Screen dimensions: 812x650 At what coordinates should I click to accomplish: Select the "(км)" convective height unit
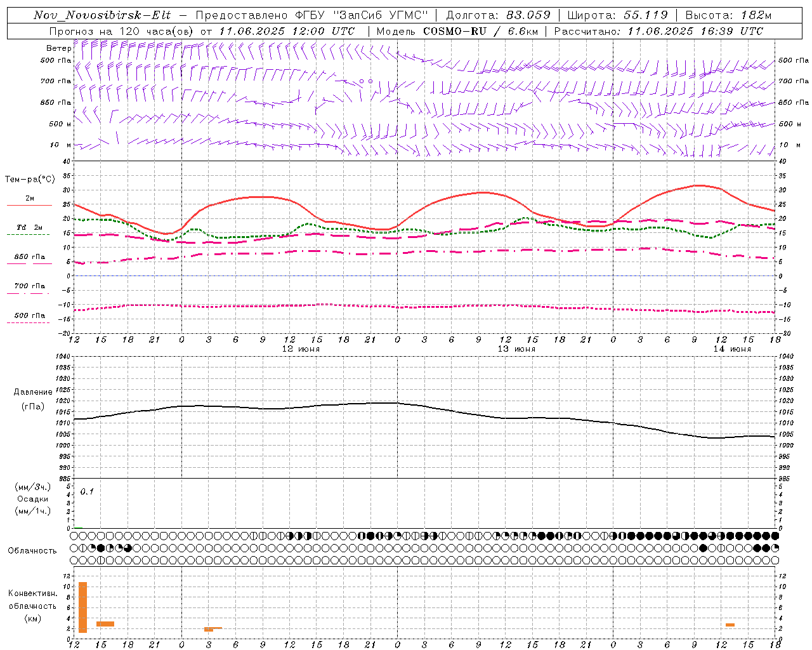[33, 618]
